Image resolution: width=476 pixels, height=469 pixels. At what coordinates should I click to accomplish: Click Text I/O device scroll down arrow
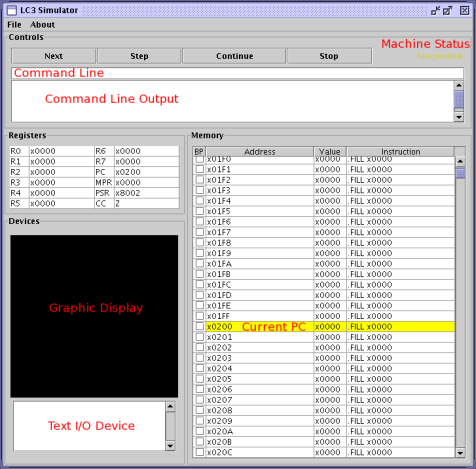pos(170,446)
